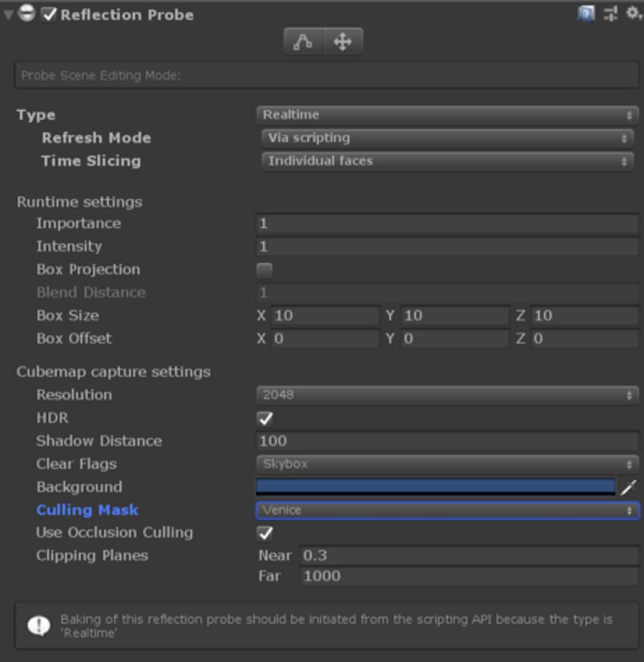
Task: Click the Box Size Z field
Action: 585,316
